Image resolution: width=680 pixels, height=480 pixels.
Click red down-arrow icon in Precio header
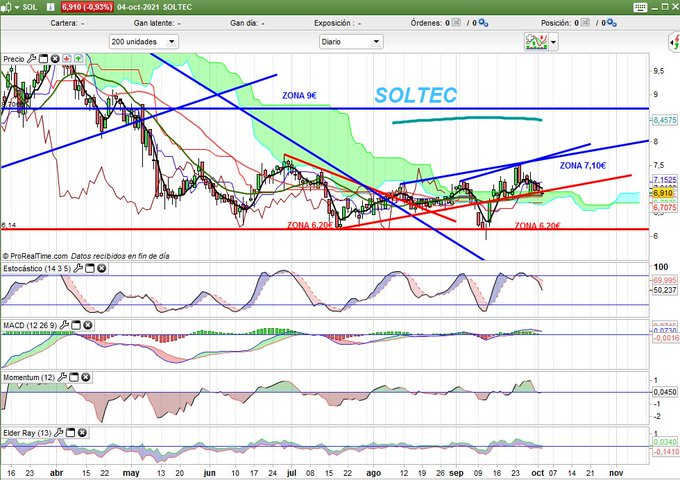coord(67,59)
